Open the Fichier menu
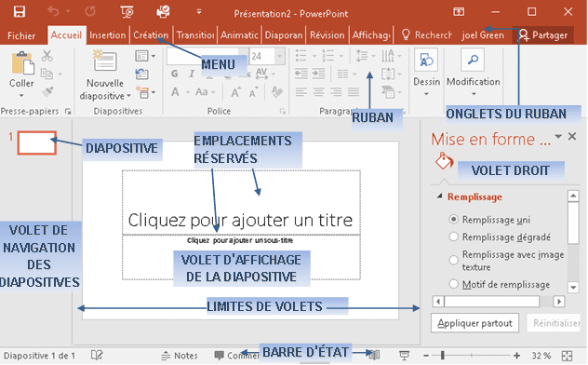Screen dimensions: 588x365 (21, 35)
